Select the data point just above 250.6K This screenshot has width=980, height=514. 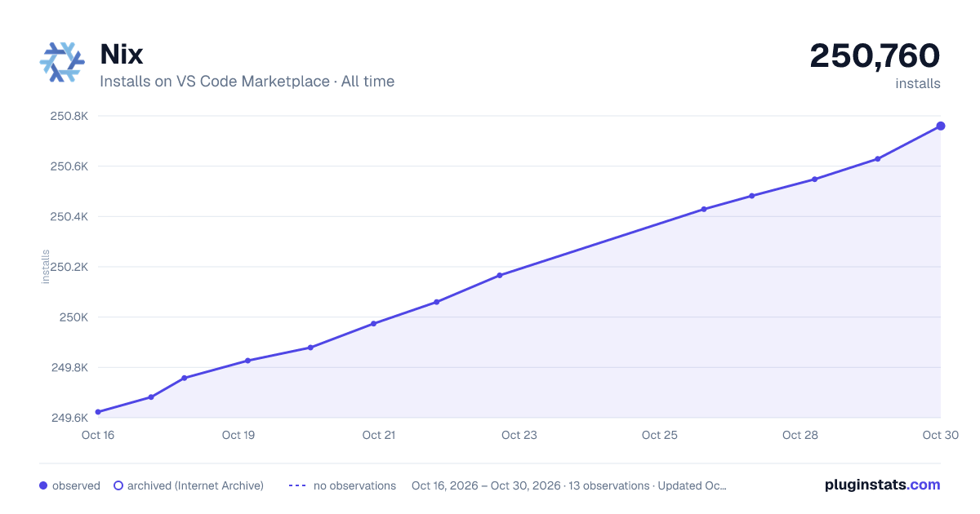[878, 159]
